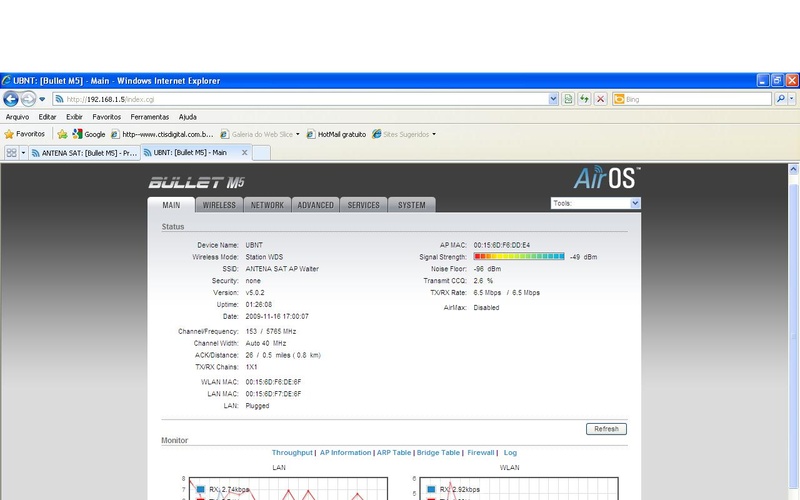Image resolution: width=800 pixels, height=500 pixels.
Task: Go forward with the browser Forward arrow
Action: [28, 99]
